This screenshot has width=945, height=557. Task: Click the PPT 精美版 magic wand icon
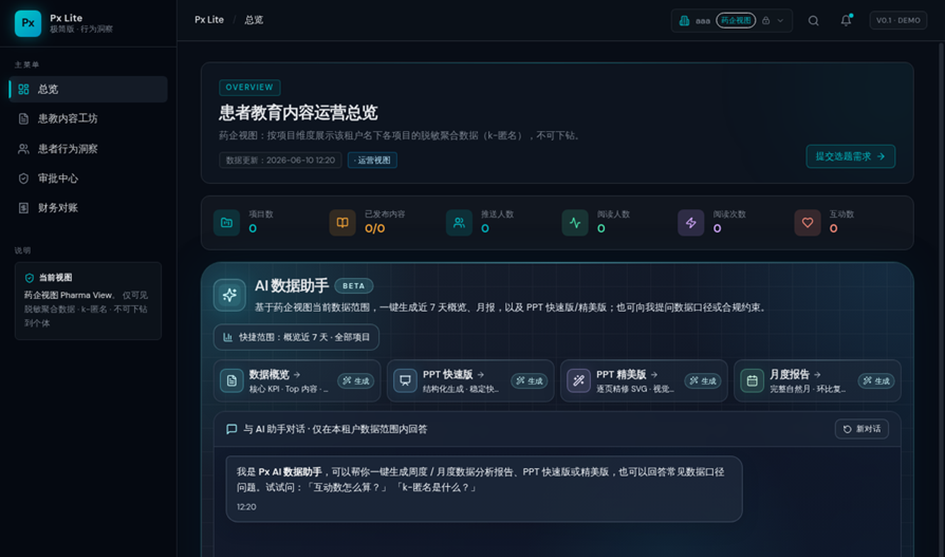pos(579,381)
